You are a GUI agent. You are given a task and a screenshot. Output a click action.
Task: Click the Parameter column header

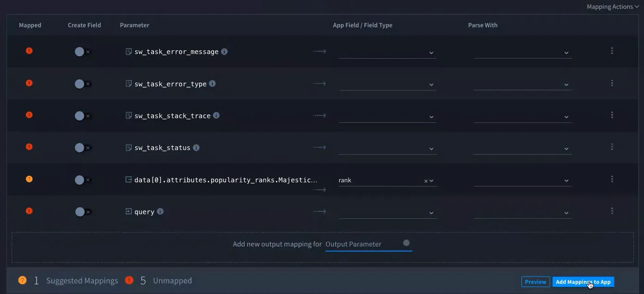[x=135, y=25]
